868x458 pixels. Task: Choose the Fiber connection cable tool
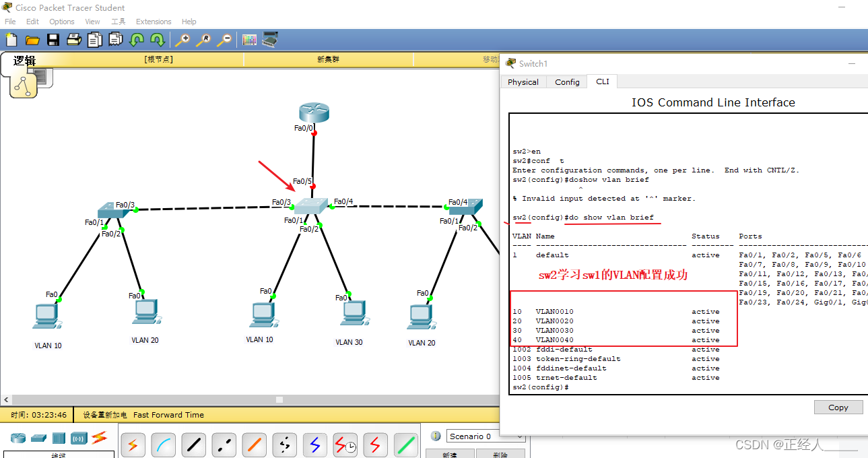(254, 445)
